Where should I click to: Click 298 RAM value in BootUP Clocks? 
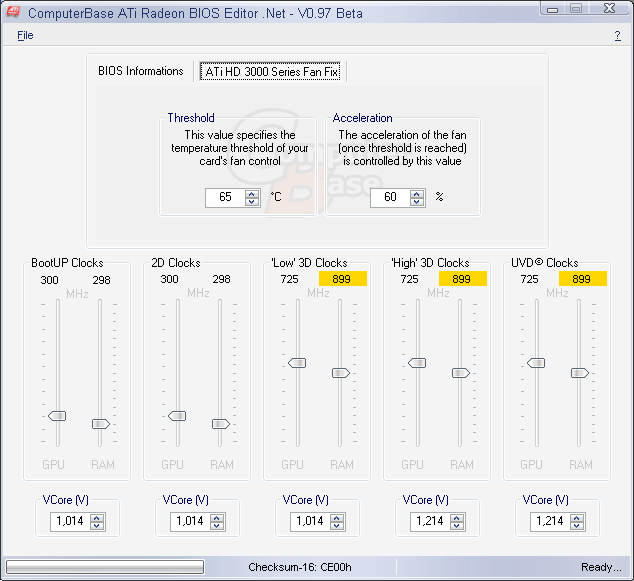pos(101,280)
